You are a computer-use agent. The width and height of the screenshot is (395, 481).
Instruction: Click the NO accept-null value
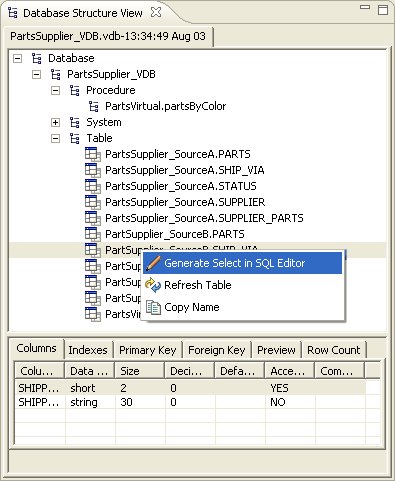pos(278,402)
